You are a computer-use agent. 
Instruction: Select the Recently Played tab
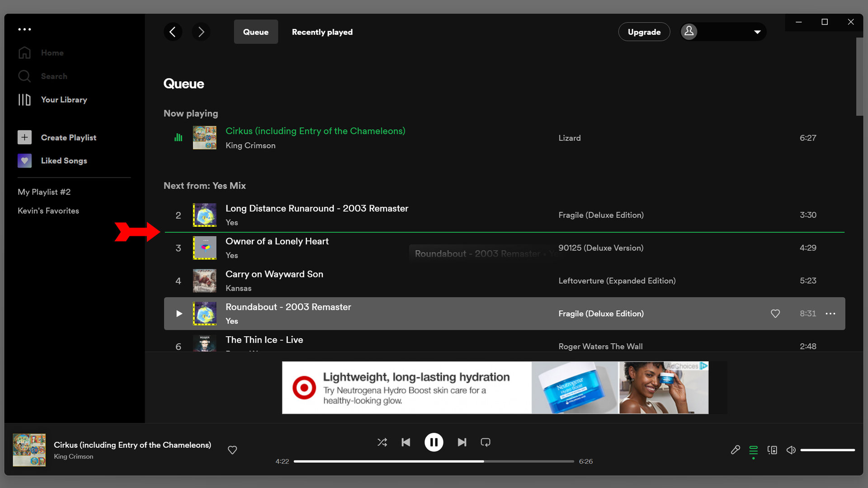click(x=322, y=32)
